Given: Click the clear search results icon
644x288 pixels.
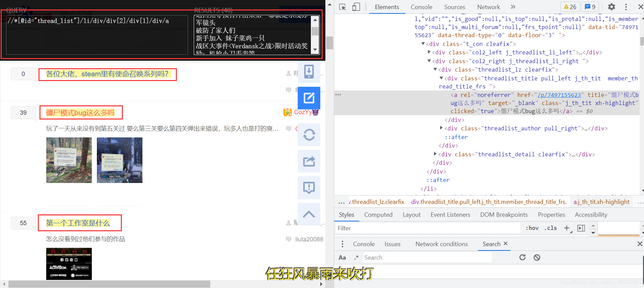Looking at the screenshot, I should [537, 258].
